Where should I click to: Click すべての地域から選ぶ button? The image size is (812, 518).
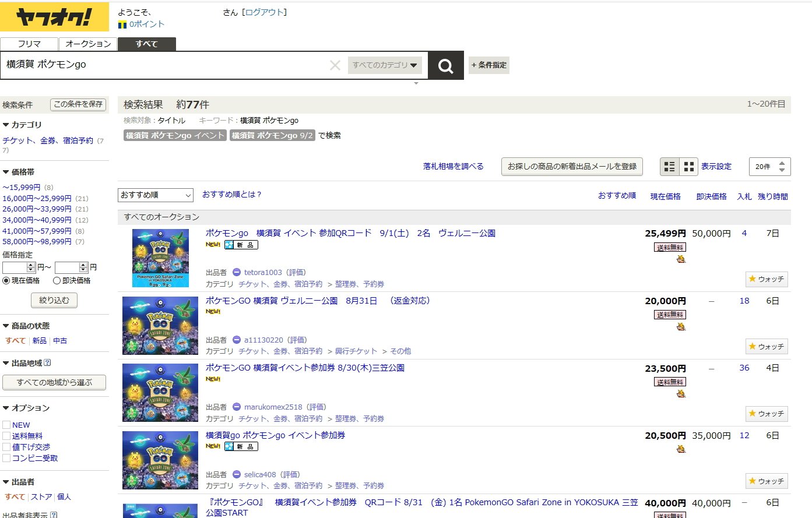click(54, 382)
